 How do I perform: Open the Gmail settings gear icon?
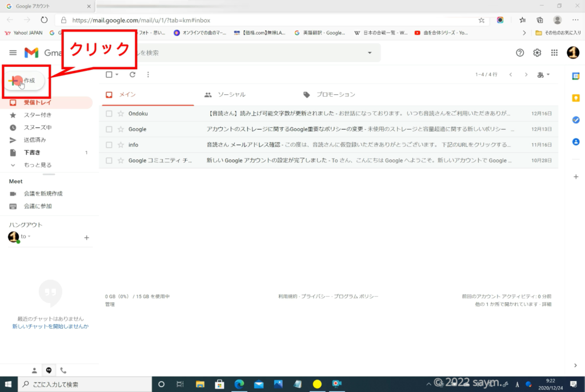[537, 53]
